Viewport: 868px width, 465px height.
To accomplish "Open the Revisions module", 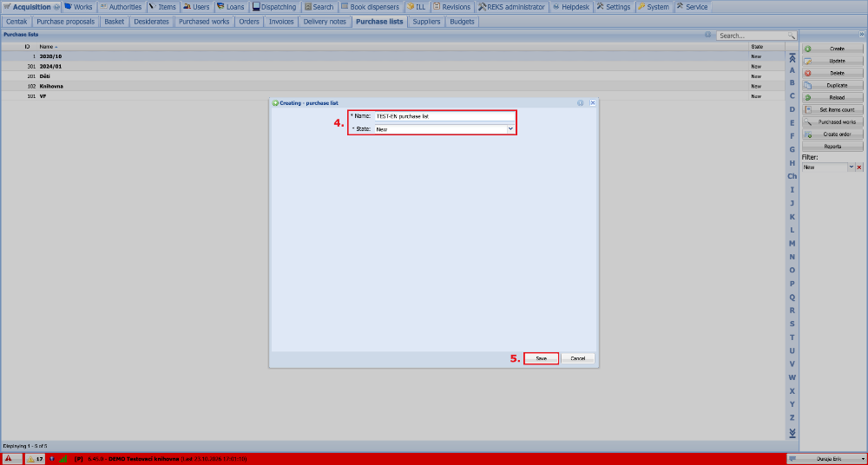I will pyautogui.click(x=451, y=7).
